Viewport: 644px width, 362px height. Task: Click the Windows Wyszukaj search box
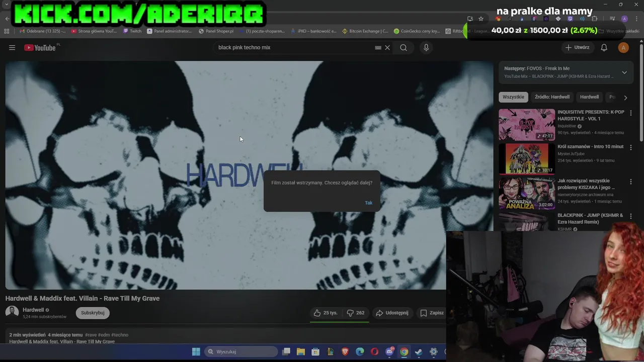[x=242, y=351]
